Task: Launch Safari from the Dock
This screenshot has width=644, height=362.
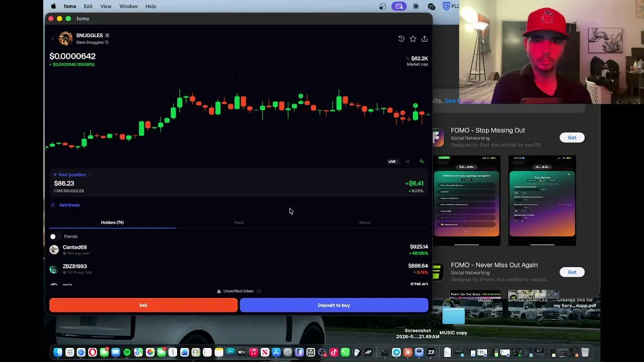Action: pyautogui.click(x=81, y=352)
